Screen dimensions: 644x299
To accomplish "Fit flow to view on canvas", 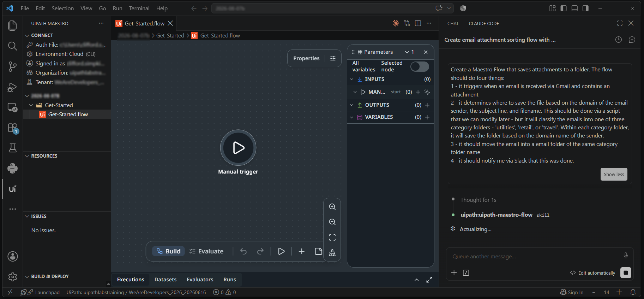I will tap(332, 238).
